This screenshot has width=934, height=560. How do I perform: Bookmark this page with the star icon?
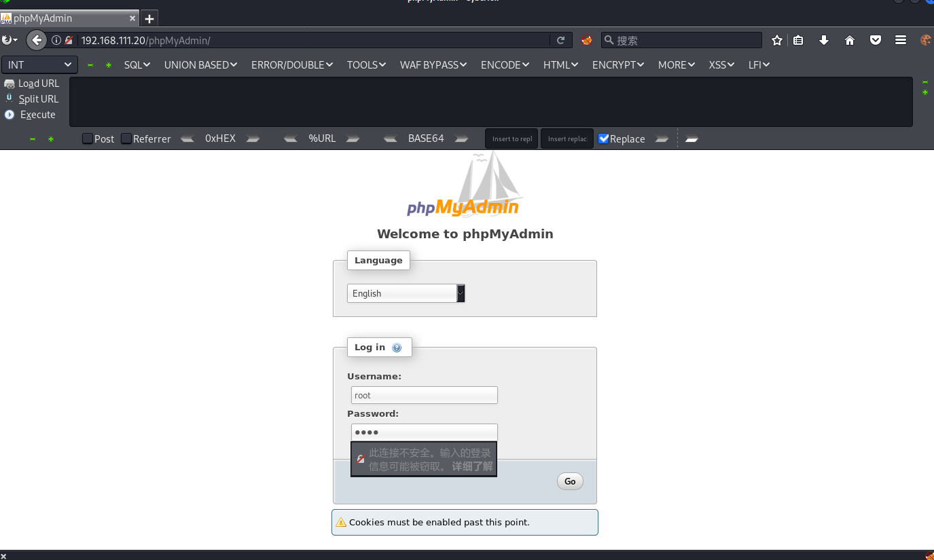(x=777, y=40)
